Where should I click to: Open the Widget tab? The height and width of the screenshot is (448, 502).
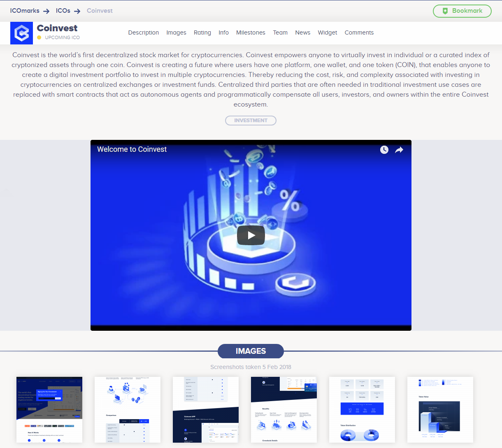pos(328,32)
